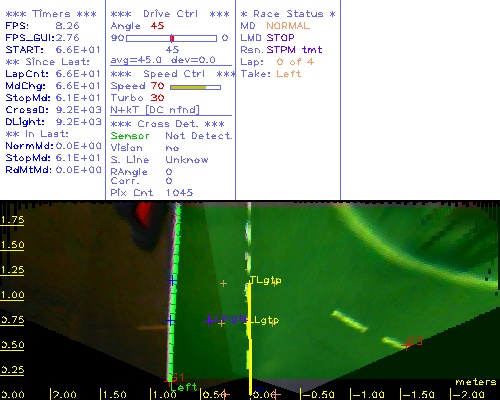The image size is (500, 400).
Task: Click the steering Angle slider bar
Action: tap(171, 38)
